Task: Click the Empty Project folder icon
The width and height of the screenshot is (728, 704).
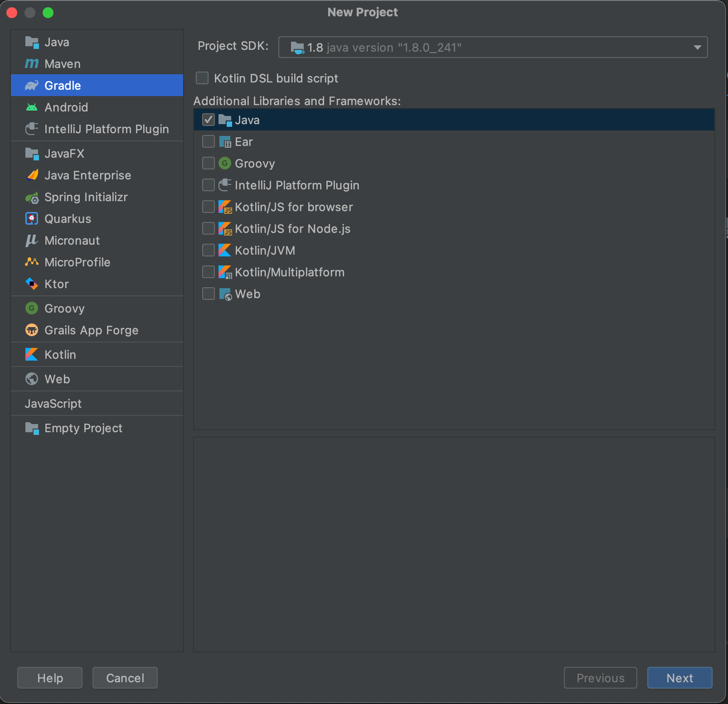Action: pyautogui.click(x=32, y=428)
